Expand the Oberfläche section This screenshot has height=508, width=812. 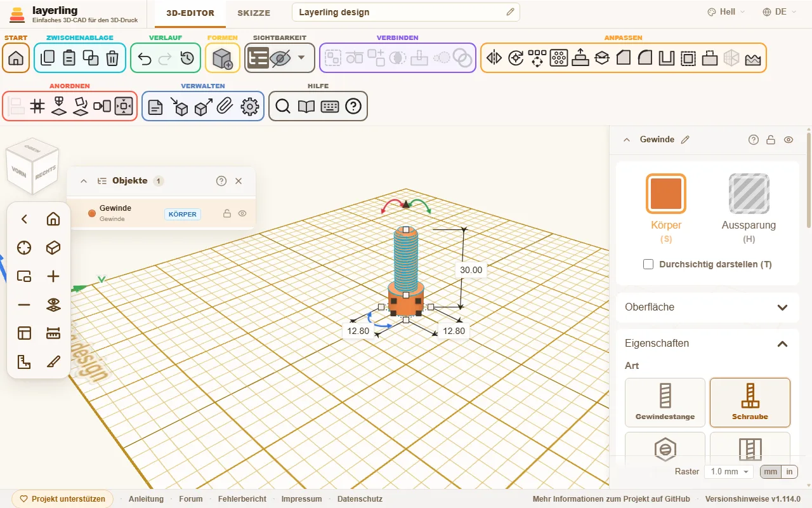coord(707,307)
